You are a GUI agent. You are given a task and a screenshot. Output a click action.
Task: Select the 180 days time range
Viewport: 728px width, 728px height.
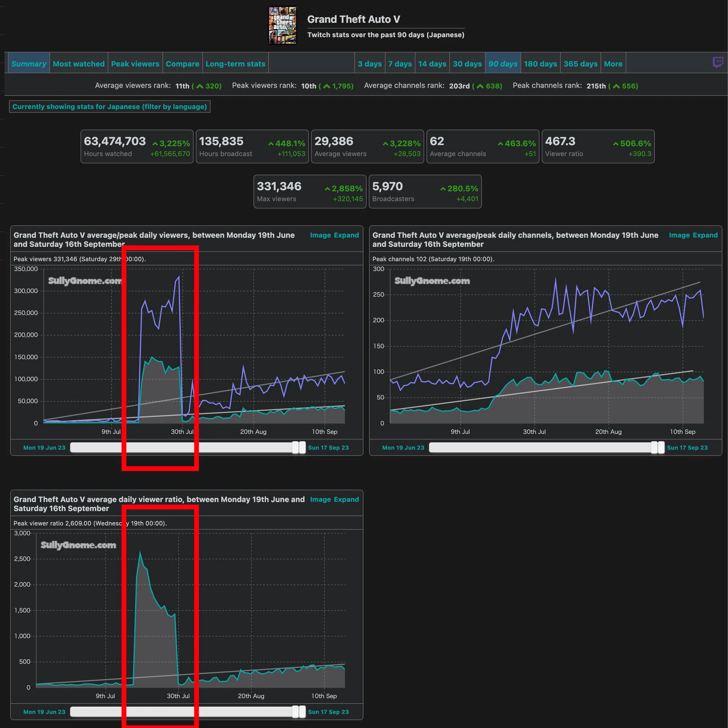coord(540,64)
